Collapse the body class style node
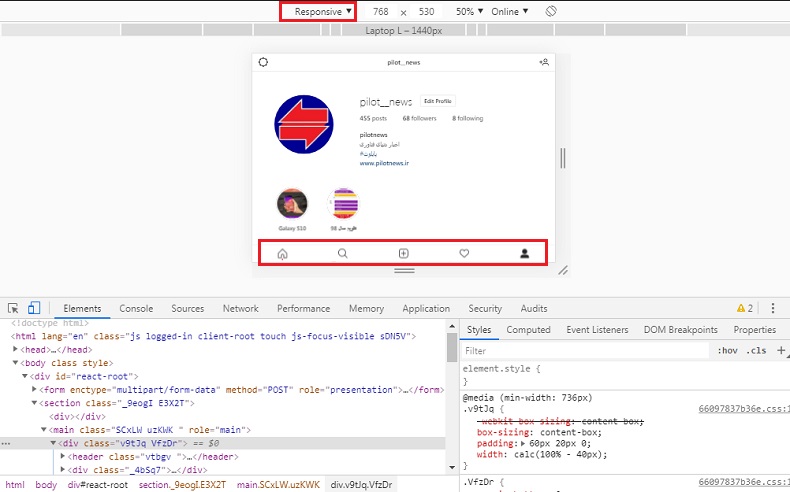This screenshot has width=790, height=492. (15, 363)
